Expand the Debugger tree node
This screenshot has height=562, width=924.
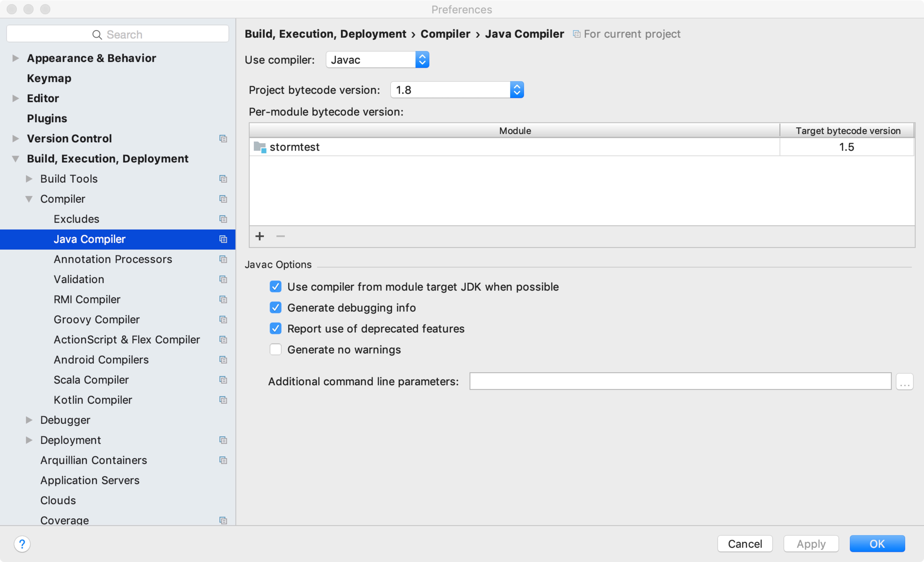29,420
